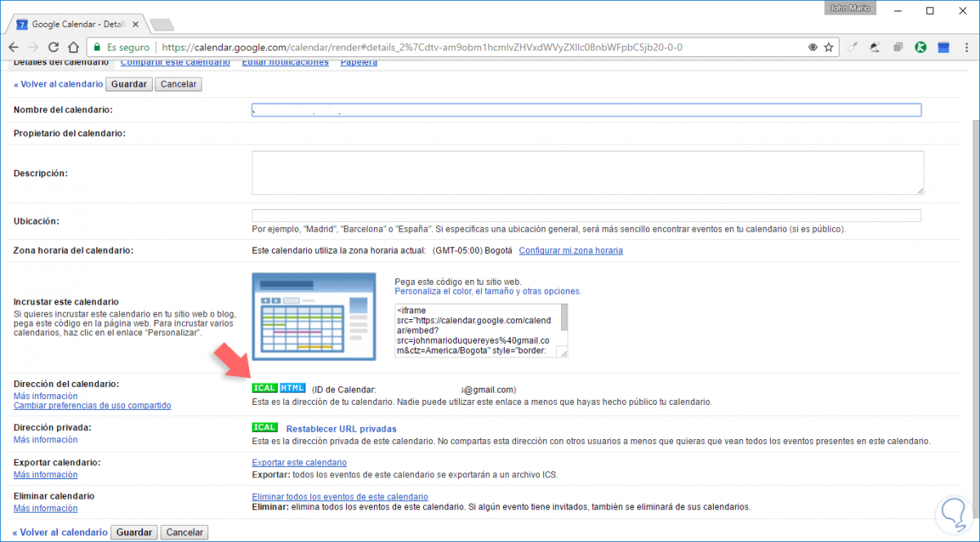Image resolution: width=980 pixels, height=542 pixels.
Task: Click the Propietario del calendario label
Action: pyautogui.click(x=69, y=133)
